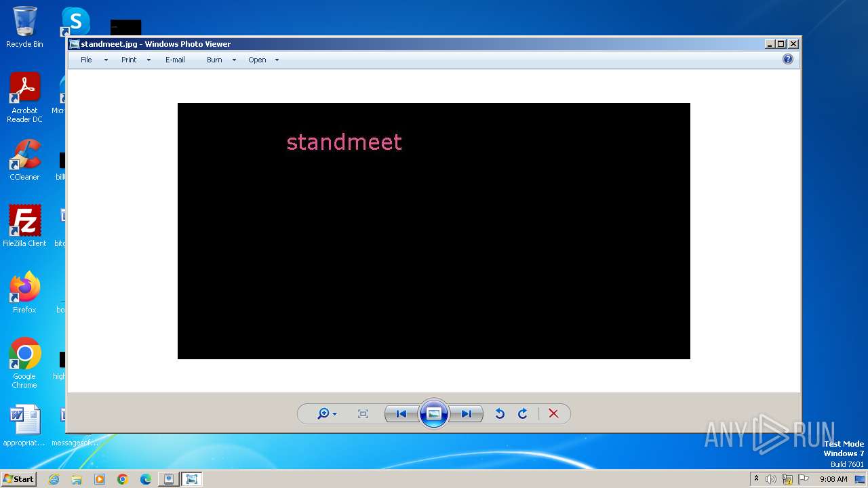The width and height of the screenshot is (868, 488).
Task: Click the network tray icon
Action: pyautogui.click(x=787, y=479)
